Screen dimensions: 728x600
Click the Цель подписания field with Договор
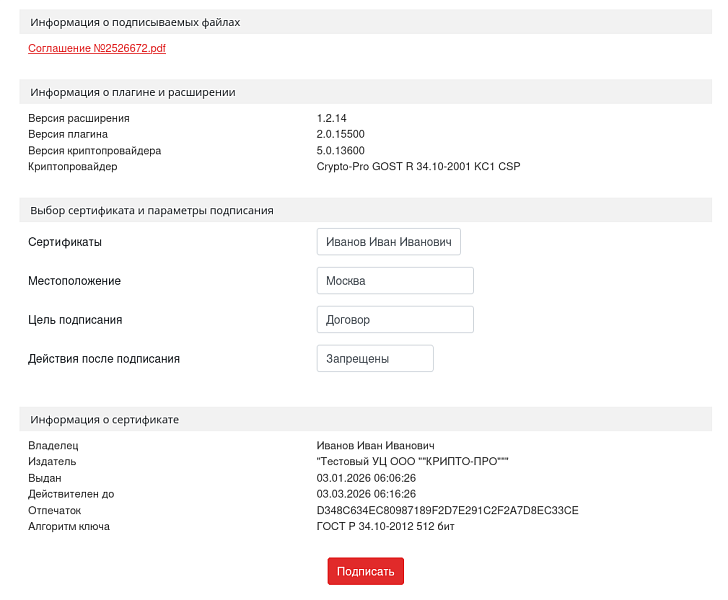coord(394,320)
